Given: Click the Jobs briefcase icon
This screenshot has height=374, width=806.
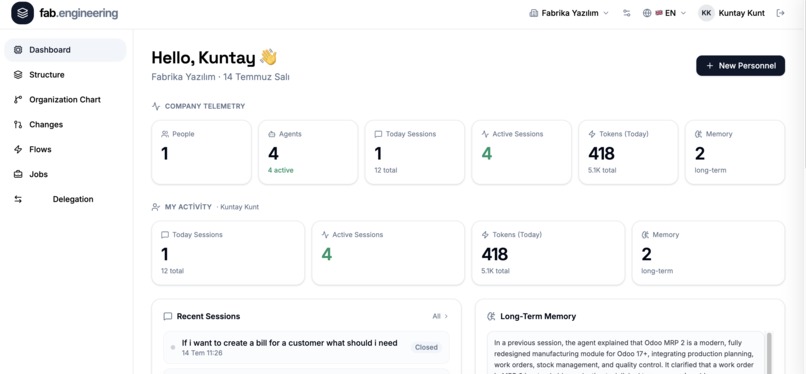Looking at the screenshot, I should [18, 174].
